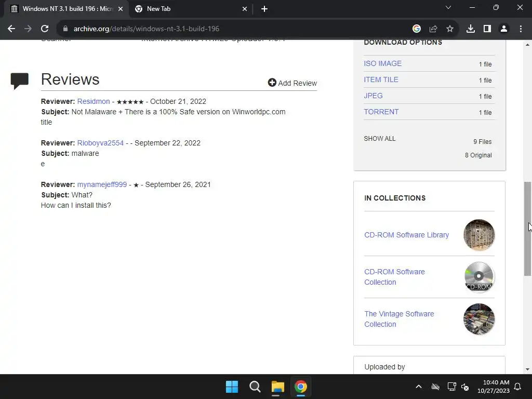Image resolution: width=532 pixels, height=399 pixels.
Task: Toggle the Chrome side panel icon
Action: tap(487, 29)
